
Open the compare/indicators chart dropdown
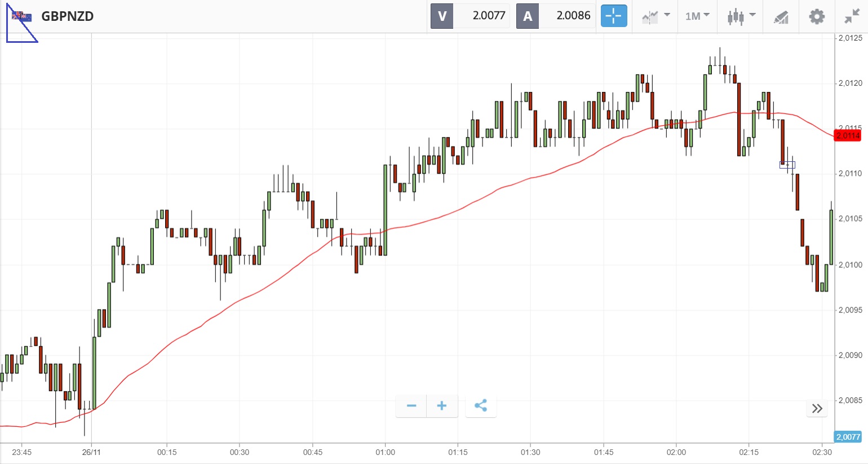click(656, 16)
